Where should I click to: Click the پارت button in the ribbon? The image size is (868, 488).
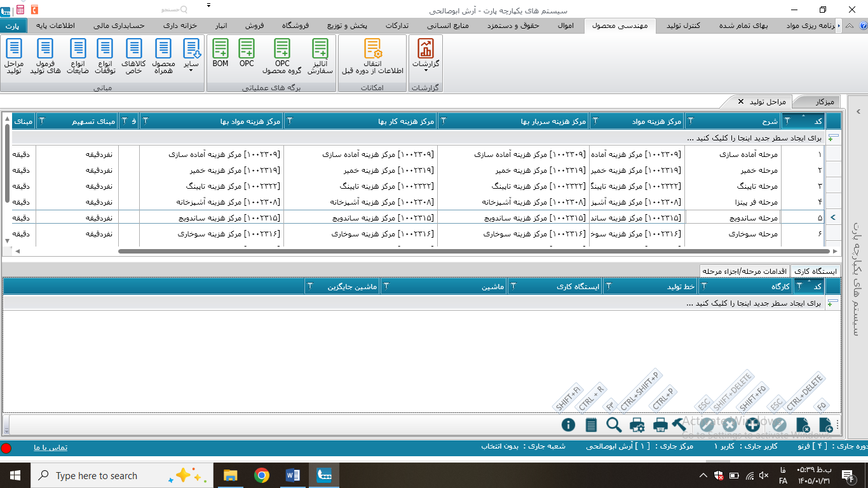(13, 26)
